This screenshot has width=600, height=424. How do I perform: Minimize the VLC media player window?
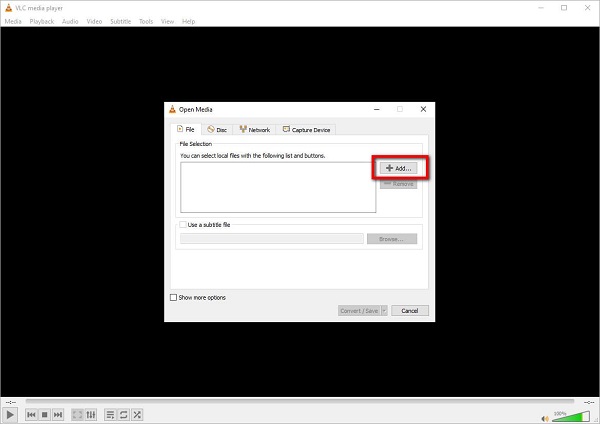[x=541, y=8]
